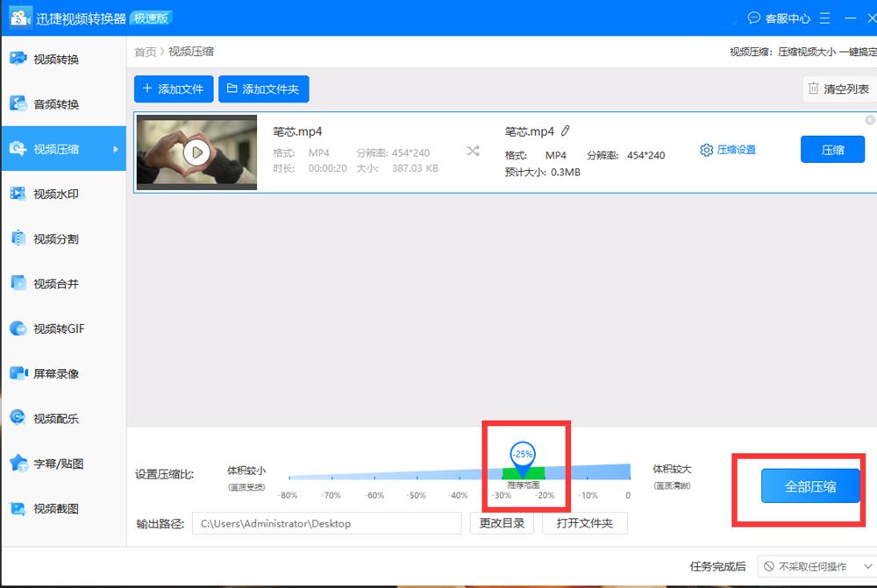Expand the app main menu icon

824,18
